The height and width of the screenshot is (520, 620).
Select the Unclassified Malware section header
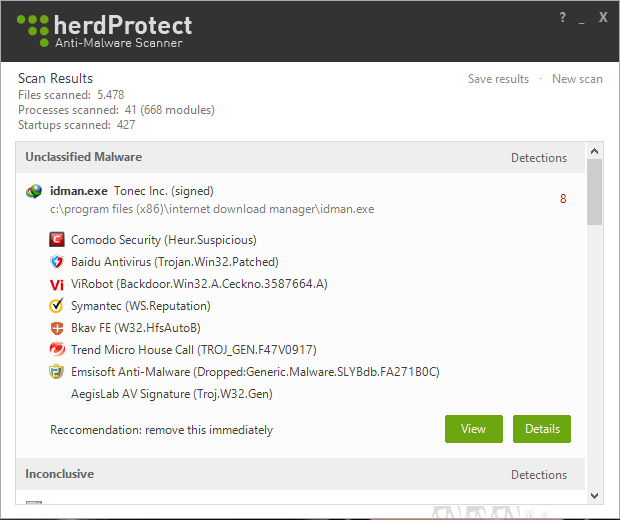coord(300,157)
